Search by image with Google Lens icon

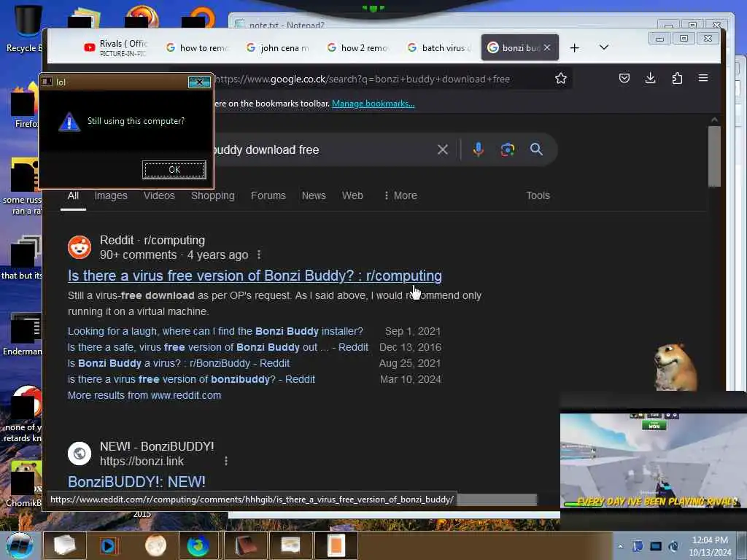click(508, 149)
